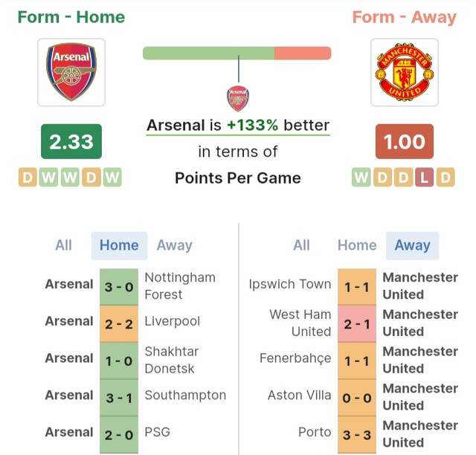The height and width of the screenshot is (455, 476).
Task: Switch Manchester United results to Home tab
Action: pos(357,245)
